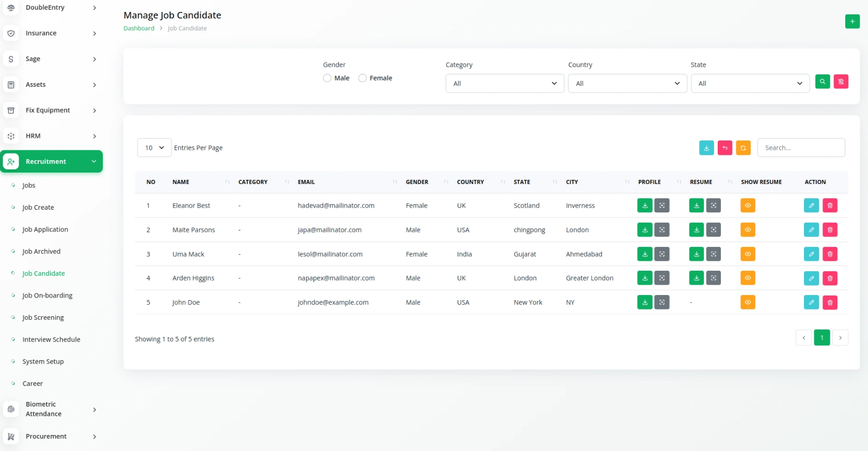Click email johndoe@example.com
Image resolution: width=868 pixels, height=451 pixels.
coord(333,302)
